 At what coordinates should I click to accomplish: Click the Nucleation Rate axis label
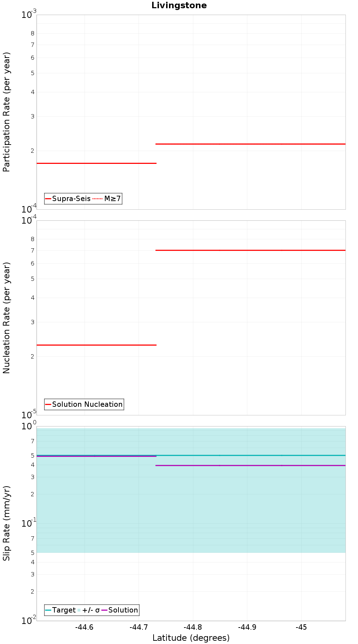click(x=6, y=318)
